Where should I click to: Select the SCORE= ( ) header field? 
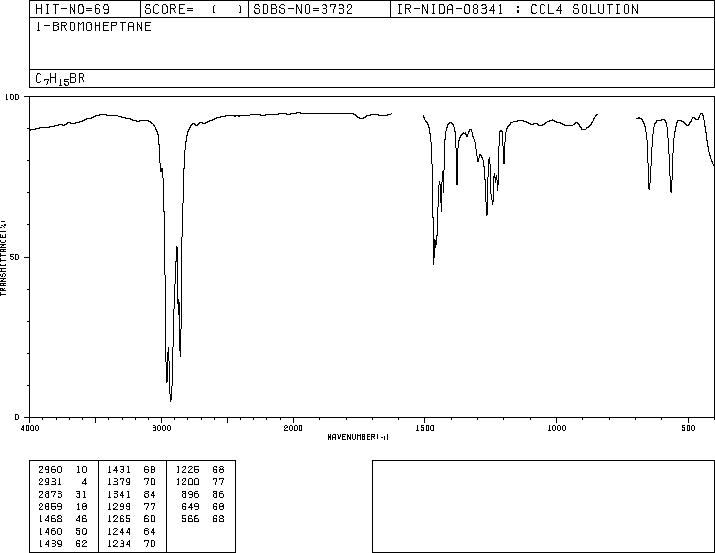(194, 9)
